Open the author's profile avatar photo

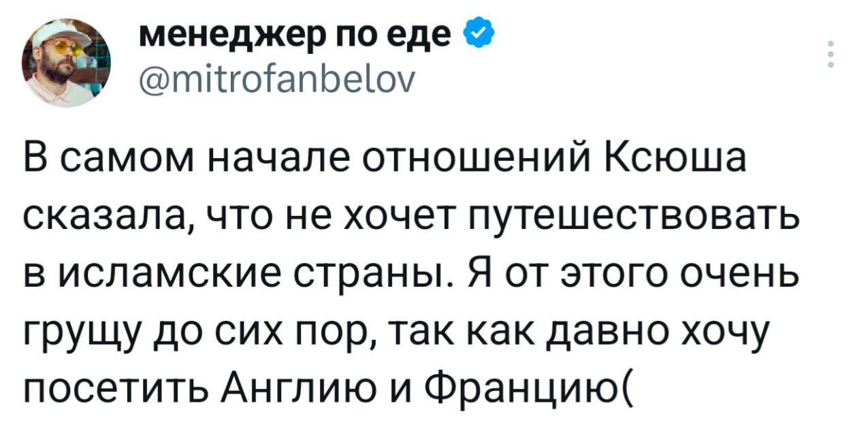tap(61, 63)
